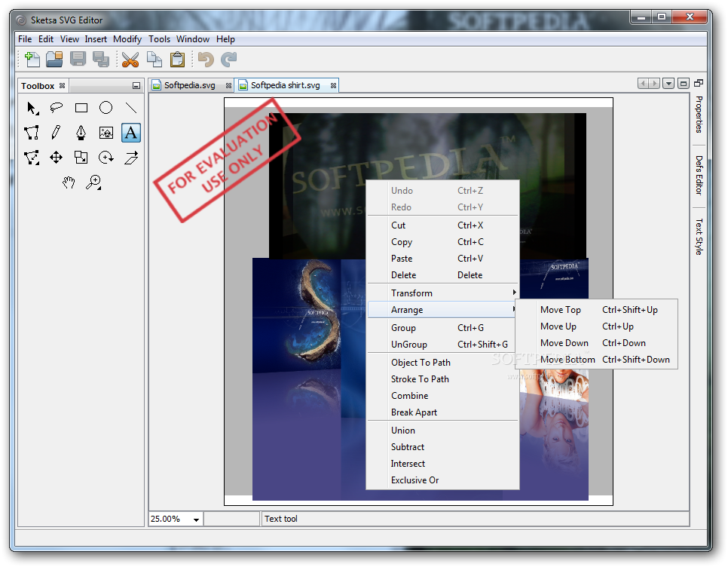The height and width of the screenshot is (567, 728).
Task: Select the Pen nib tool
Action: click(x=81, y=133)
